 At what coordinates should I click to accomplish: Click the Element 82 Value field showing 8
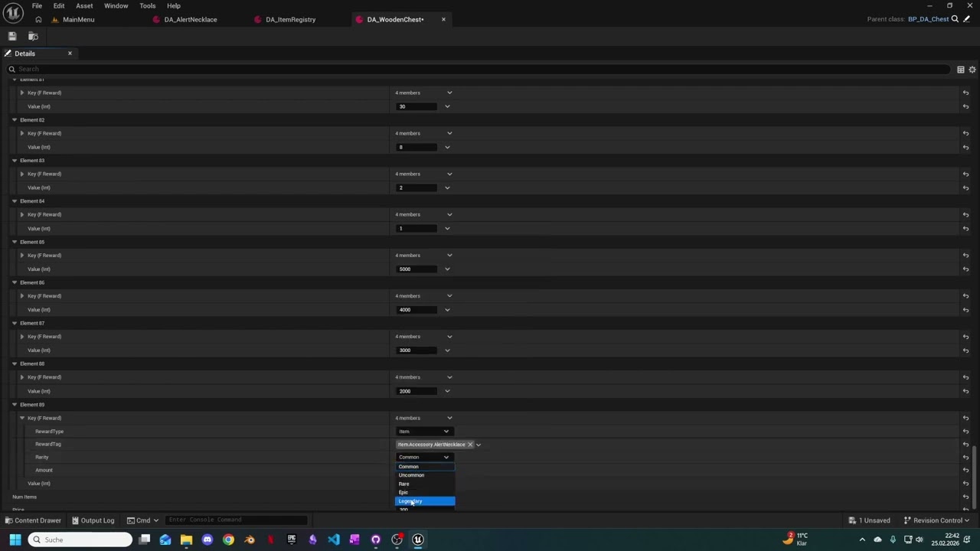tap(417, 147)
